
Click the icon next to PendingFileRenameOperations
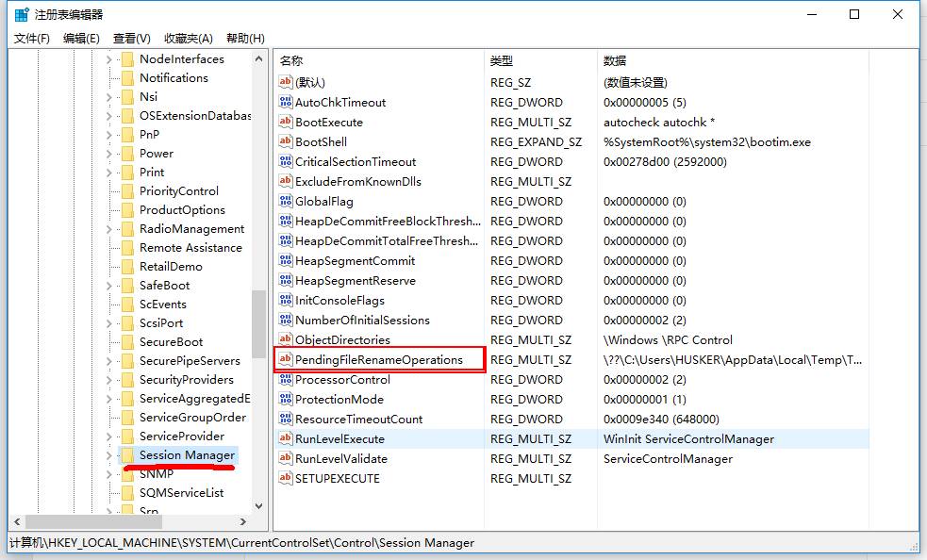(x=287, y=359)
